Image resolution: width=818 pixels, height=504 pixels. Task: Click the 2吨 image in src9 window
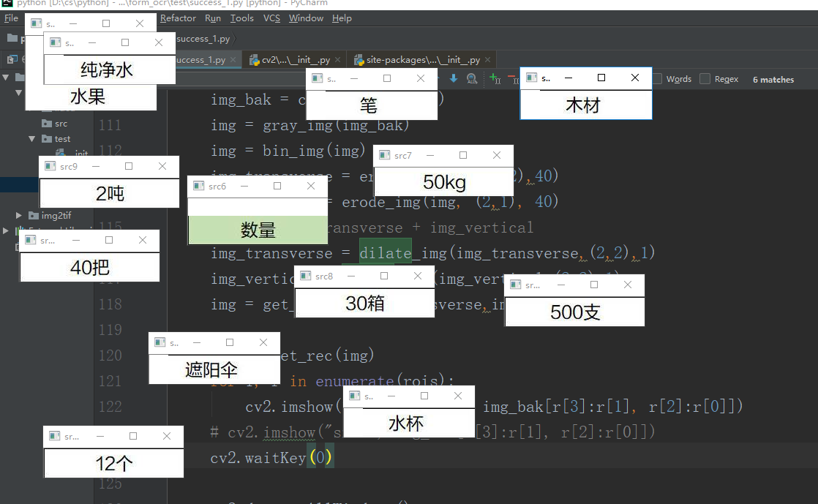(x=110, y=194)
